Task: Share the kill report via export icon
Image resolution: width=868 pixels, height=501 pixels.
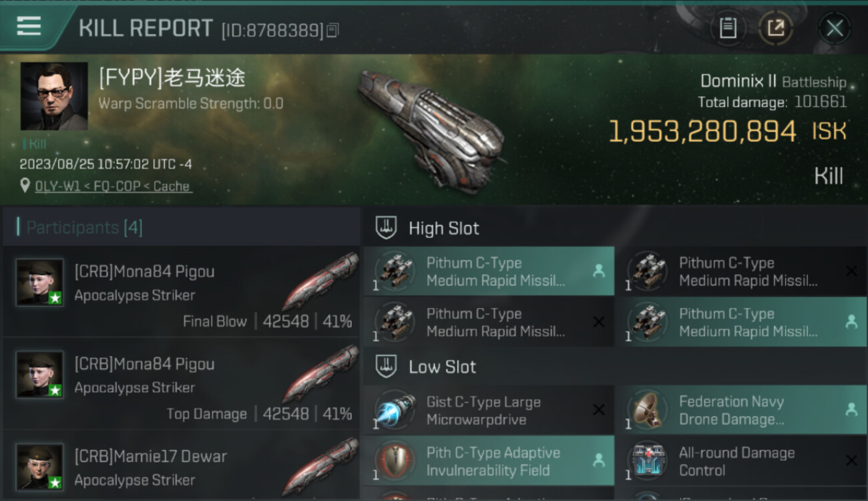Action: click(x=776, y=28)
